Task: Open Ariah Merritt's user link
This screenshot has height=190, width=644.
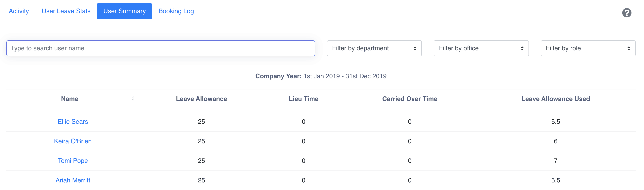Action: point(73,180)
